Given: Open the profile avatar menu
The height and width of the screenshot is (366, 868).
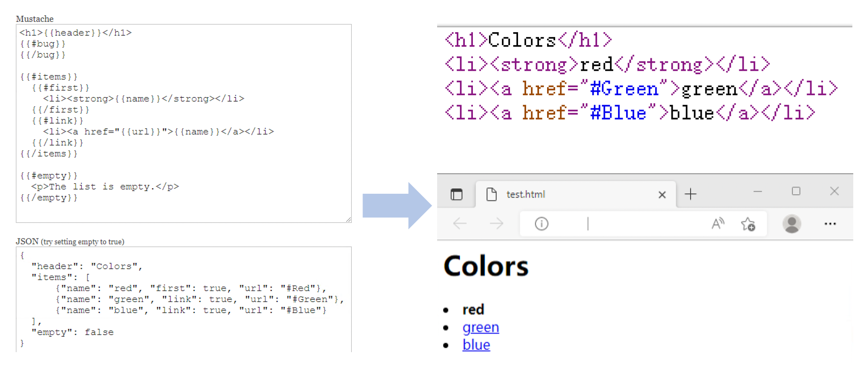Looking at the screenshot, I should pos(792,224).
